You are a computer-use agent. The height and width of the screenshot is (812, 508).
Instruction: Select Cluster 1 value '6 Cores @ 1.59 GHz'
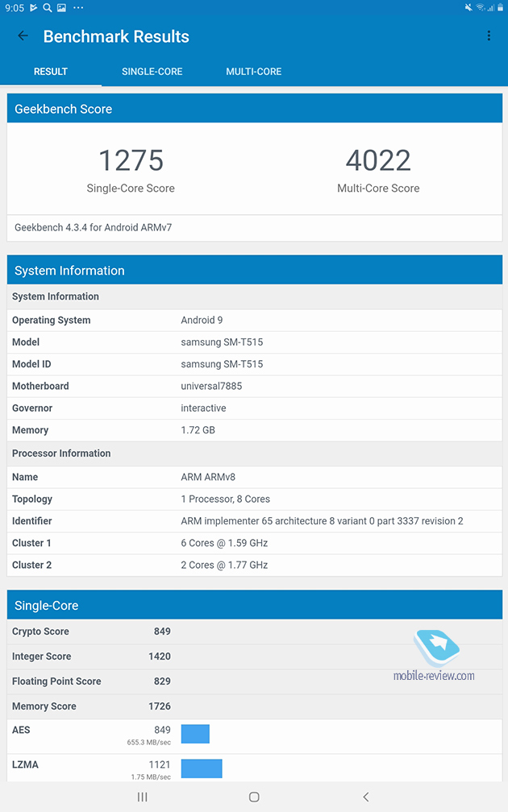click(224, 543)
